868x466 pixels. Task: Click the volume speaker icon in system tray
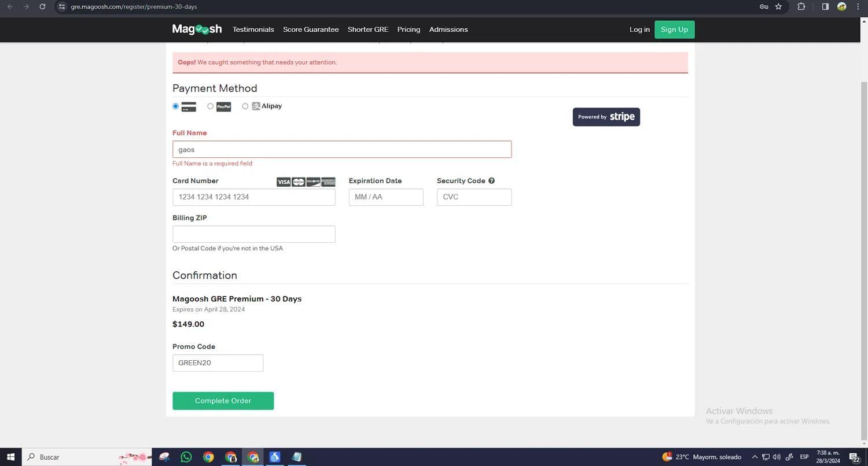point(777,457)
